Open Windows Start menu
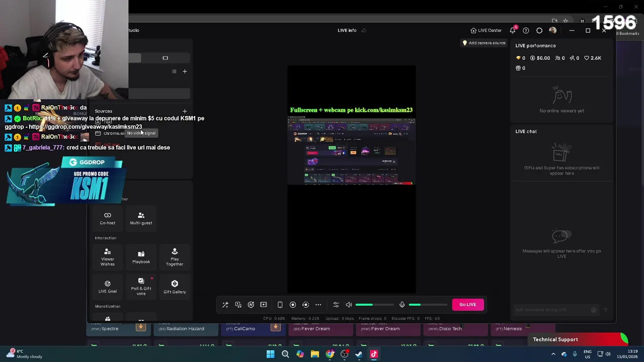The image size is (644, 362). (270, 354)
